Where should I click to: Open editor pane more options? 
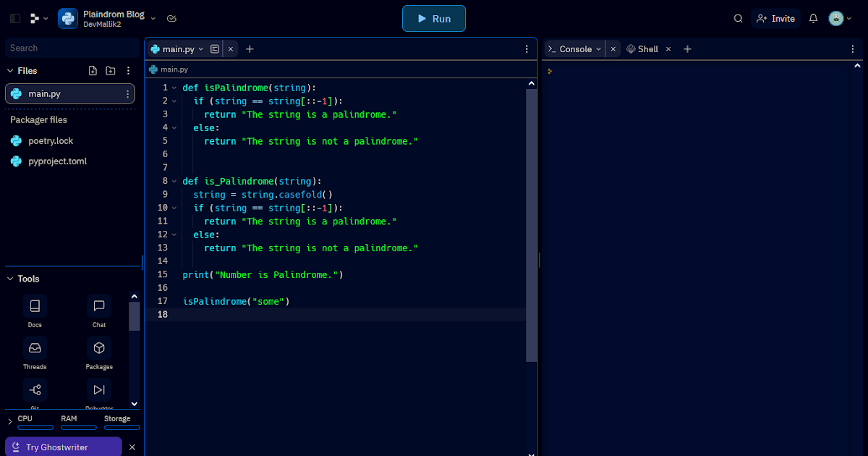click(x=527, y=49)
